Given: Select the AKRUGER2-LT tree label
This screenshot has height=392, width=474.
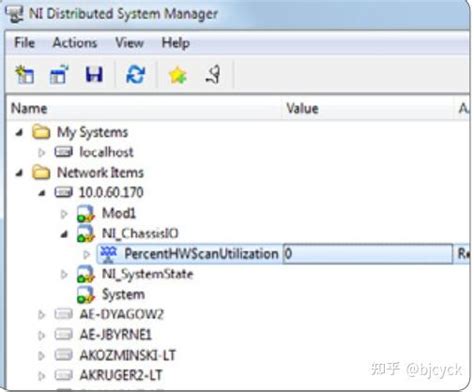Looking at the screenshot, I should pyautogui.click(x=121, y=376).
